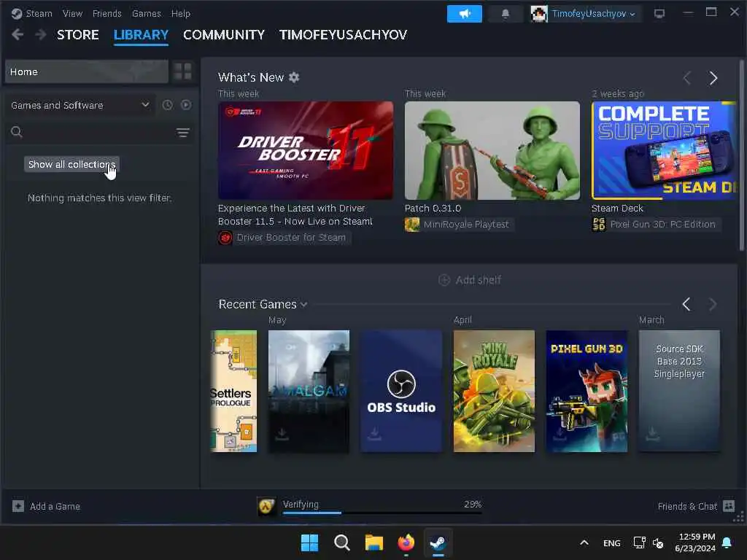Show next Recent Games items
Screen dimensions: 747x560
[713, 304]
